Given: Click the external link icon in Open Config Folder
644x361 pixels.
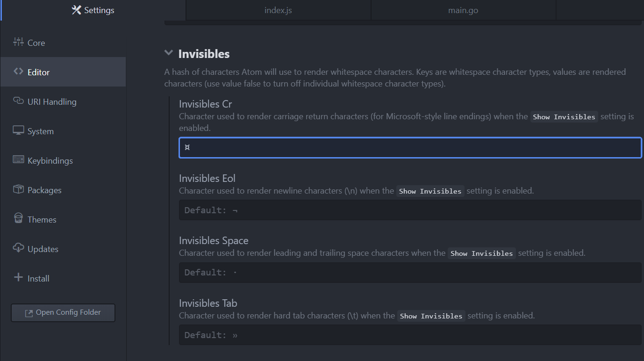Looking at the screenshot, I should point(29,313).
